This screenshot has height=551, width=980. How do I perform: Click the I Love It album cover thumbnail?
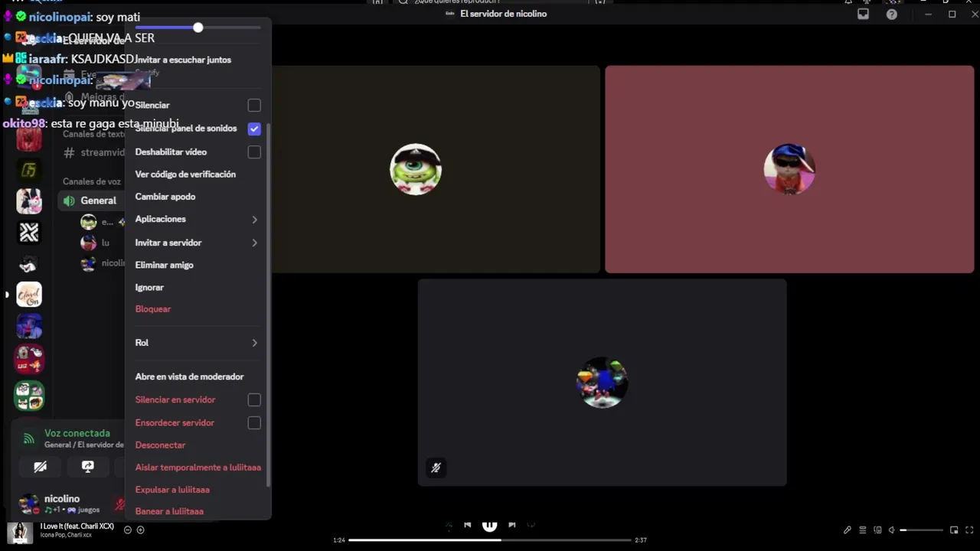pyautogui.click(x=20, y=532)
